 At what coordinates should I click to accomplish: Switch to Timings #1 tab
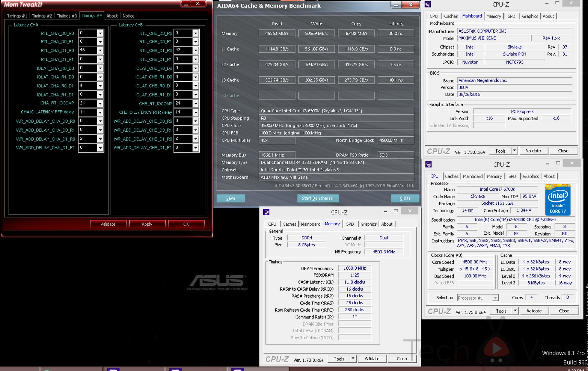pyautogui.click(x=17, y=16)
